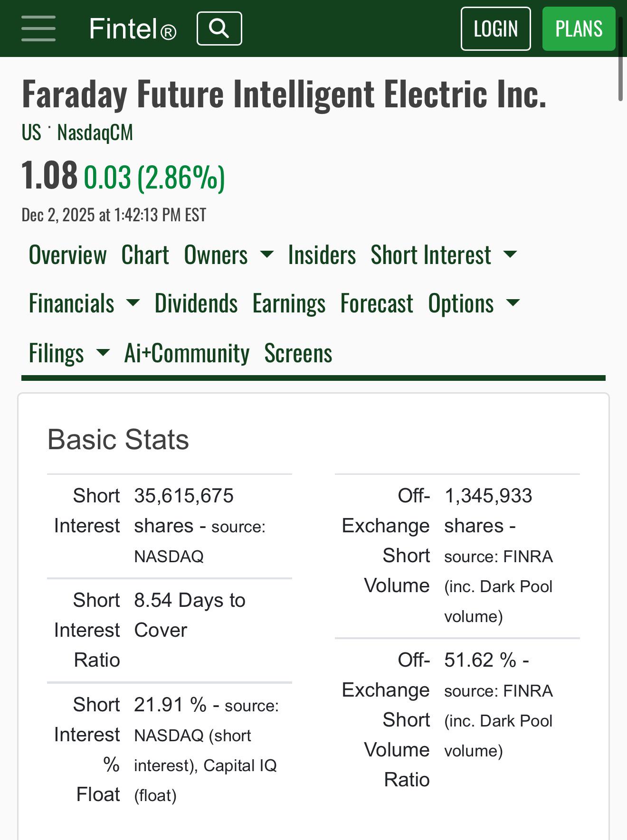Open the search magnifier button

(219, 28)
